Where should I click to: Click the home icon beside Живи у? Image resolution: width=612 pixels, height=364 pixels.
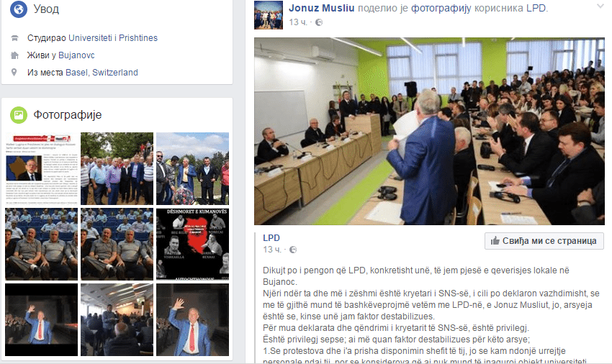[14, 55]
